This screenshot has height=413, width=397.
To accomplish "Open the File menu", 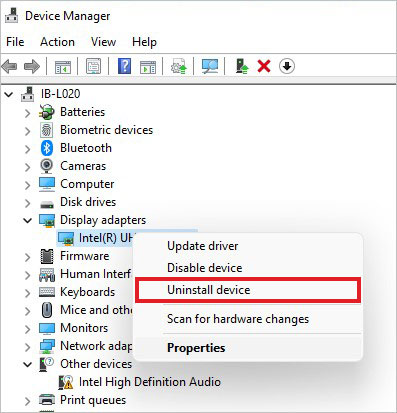I will pos(15,42).
